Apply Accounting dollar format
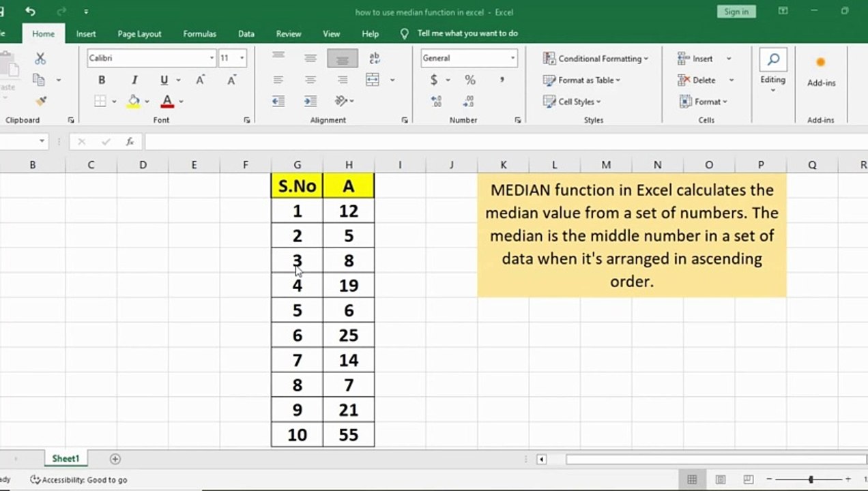This screenshot has width=868, height=491. (434, 80)
